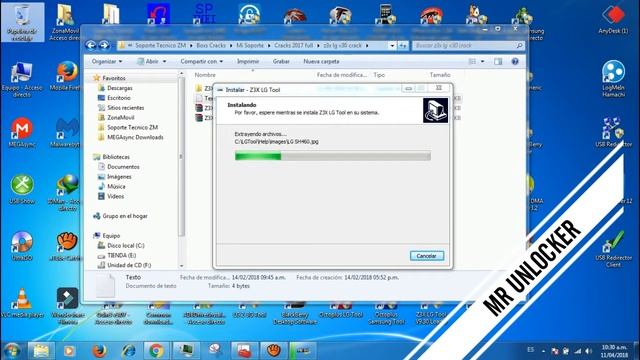Focus the Explorer search field

tap(468, 46)
